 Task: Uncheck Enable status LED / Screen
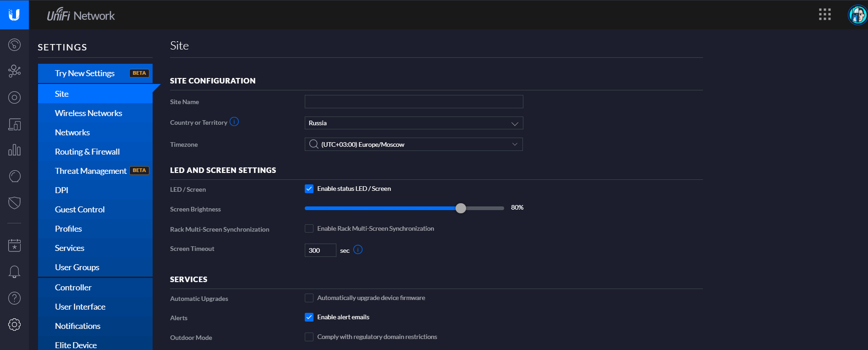[x=309, y=189]
